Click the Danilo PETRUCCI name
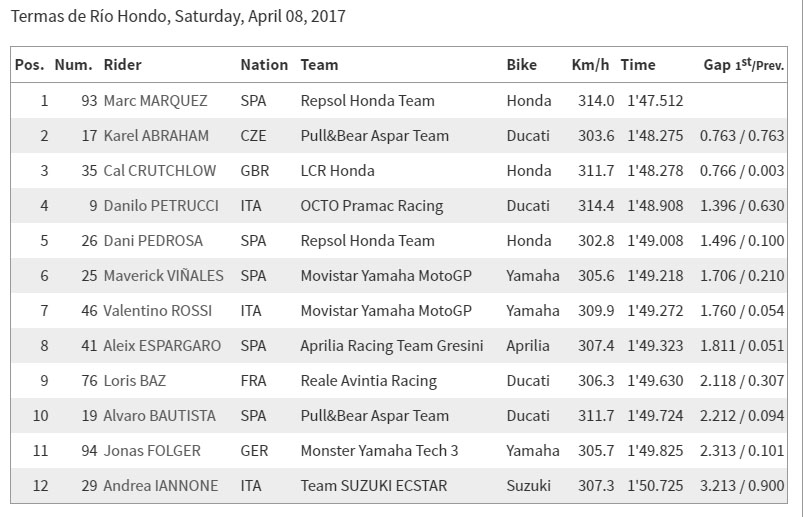The height and width of the screenshot is (517, 804). (161, 206)
